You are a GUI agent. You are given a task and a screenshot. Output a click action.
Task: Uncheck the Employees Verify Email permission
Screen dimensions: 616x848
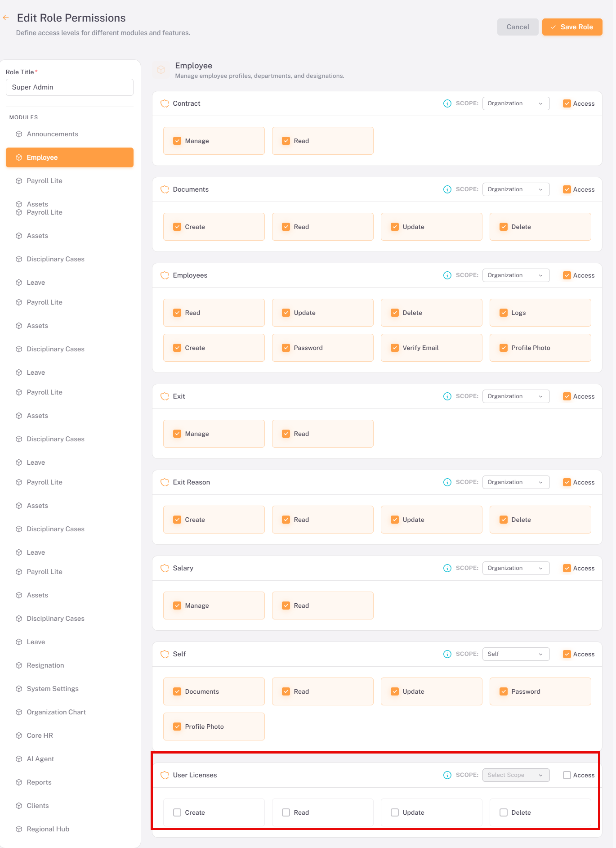pyautogui.click(x=395, y=348)
